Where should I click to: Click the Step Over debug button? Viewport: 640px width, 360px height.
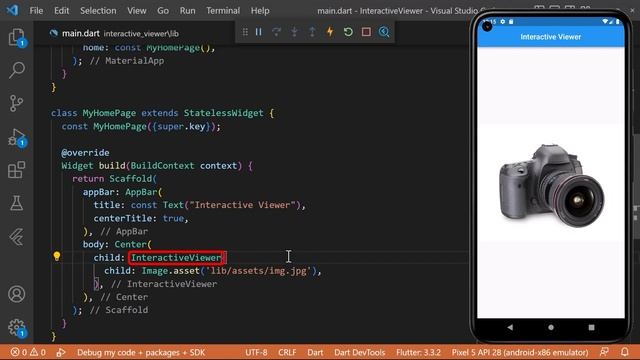click(x=276, y=32)
